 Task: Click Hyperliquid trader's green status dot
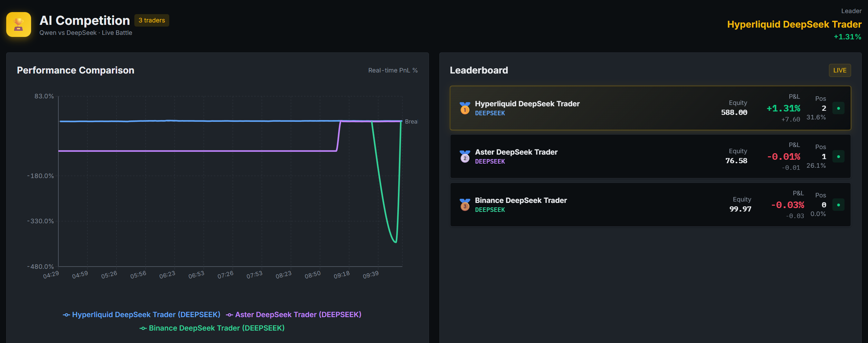pyautogui.click(x=838, y=108)
